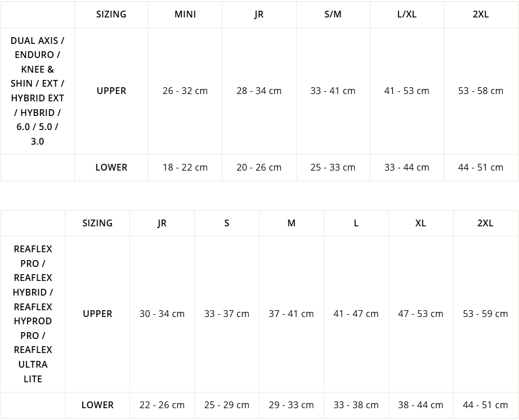Select the 18 - 22 cm lower value

[185, 167]
